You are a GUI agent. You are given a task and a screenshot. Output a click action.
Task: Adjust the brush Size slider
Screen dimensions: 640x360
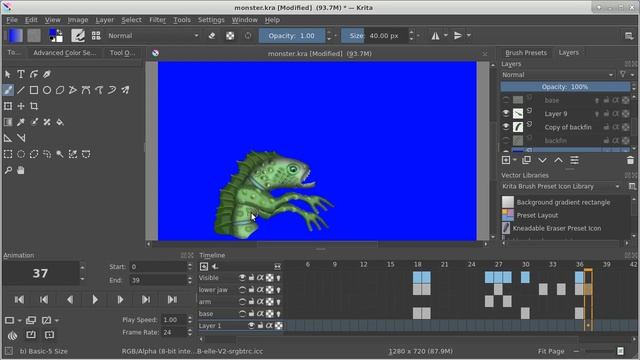pyautogui.click(x=374, y=36)
